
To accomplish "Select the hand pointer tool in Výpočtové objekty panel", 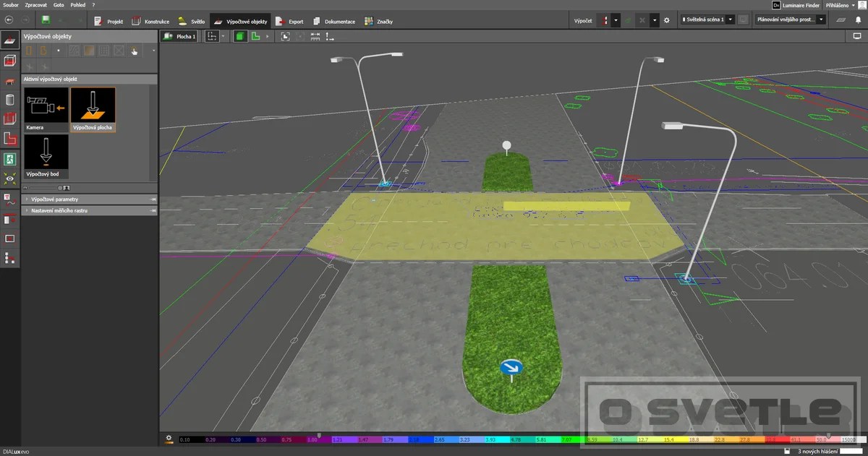I will pyautogui.click(x=135, y=51).
